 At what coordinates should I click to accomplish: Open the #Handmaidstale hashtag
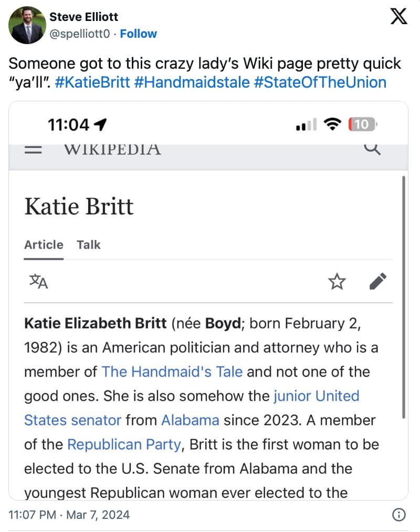point(191,82)
